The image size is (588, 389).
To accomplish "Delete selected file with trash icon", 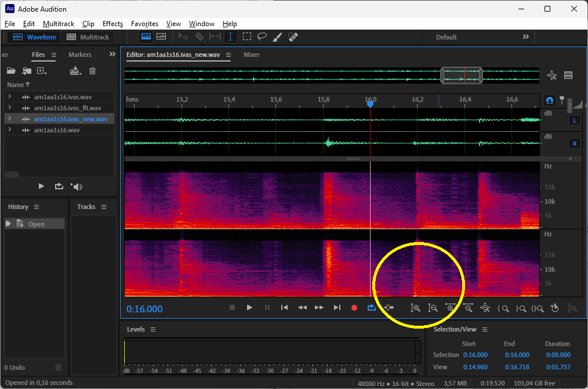I will [92, 71].
